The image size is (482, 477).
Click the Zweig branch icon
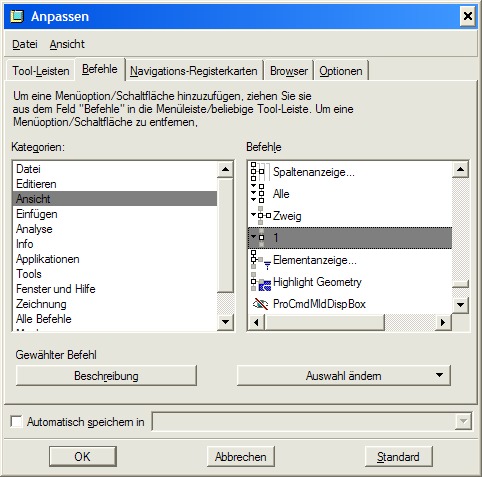coord(260,215)
